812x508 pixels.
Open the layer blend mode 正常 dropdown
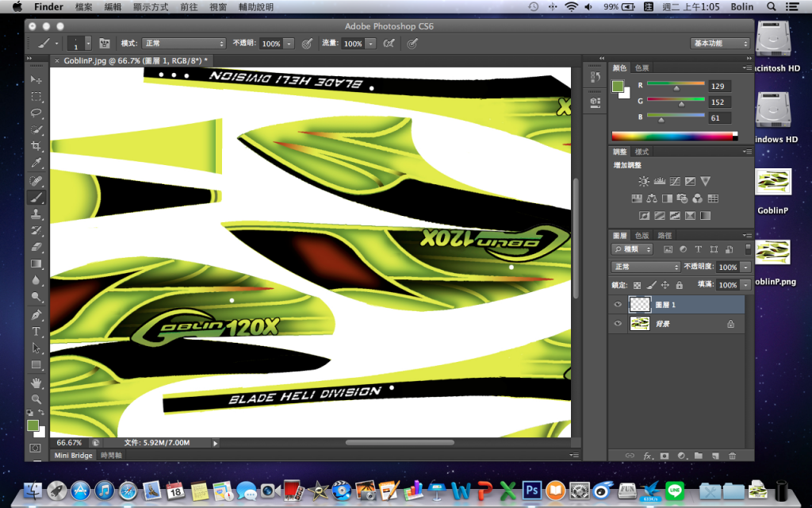coord(645,267)
